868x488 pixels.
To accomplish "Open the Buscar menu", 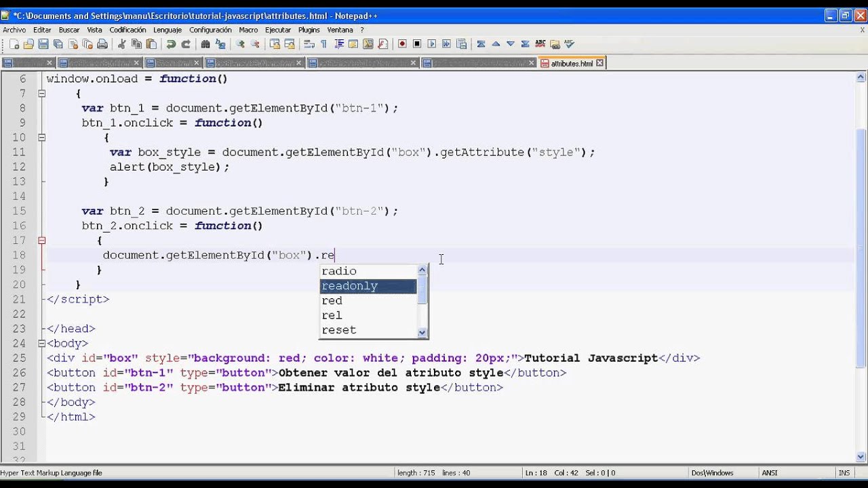I will pyautogui.click(x=69, y=30).
